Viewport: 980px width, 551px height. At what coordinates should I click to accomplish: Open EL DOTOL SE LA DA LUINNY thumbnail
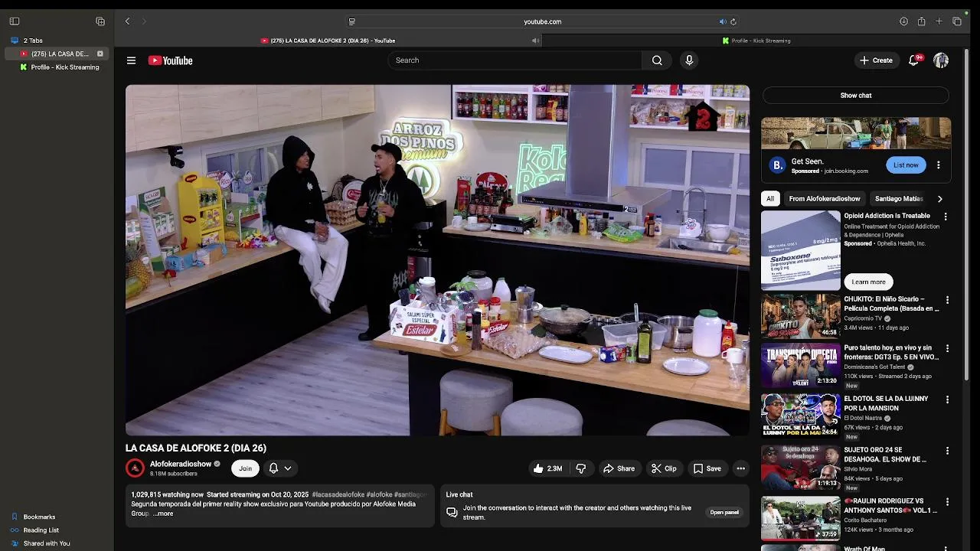(800, 416)
